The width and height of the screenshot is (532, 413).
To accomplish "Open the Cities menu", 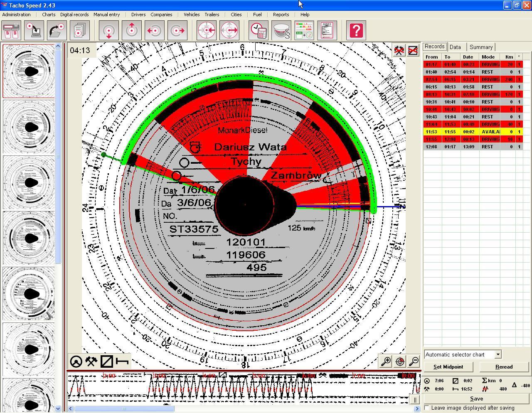I will 236,15.
